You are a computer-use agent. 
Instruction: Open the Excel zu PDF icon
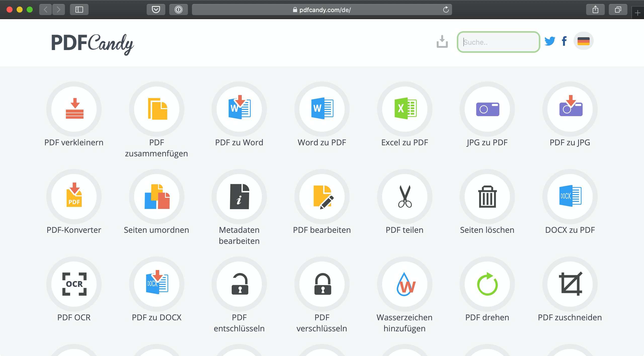[405, 109]
